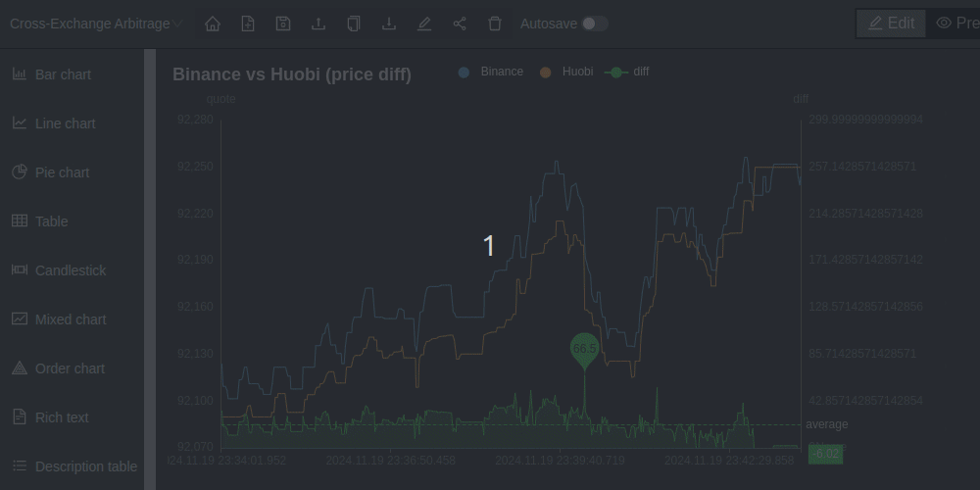Open the Cross-Exchange Arbitrage dropdown
Screen dimensions: 980x490
click(x=95, y=24)
